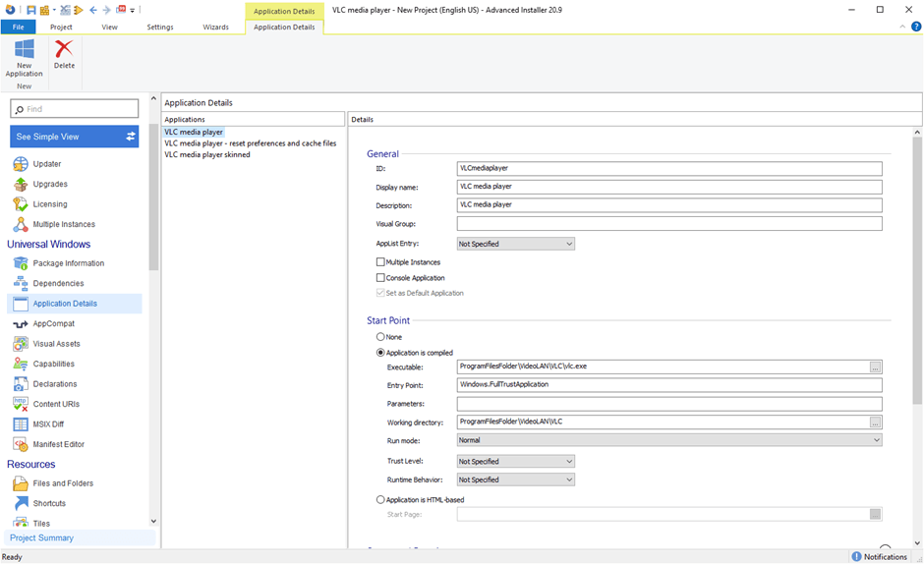The image size is (924, 564).
Task: Click the Parameters input field
Action: (x=669, y=404)
